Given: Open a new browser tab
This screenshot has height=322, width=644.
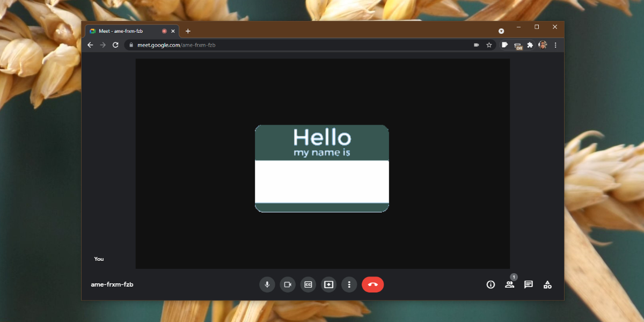Looking at the screenshot, I should (188, 31).
